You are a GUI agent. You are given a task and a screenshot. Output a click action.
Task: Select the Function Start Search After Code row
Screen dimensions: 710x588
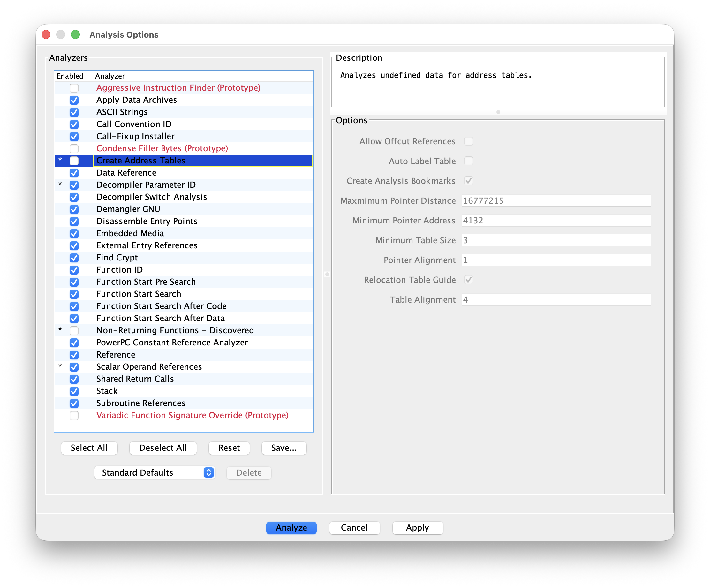click(x=184, y=306)
